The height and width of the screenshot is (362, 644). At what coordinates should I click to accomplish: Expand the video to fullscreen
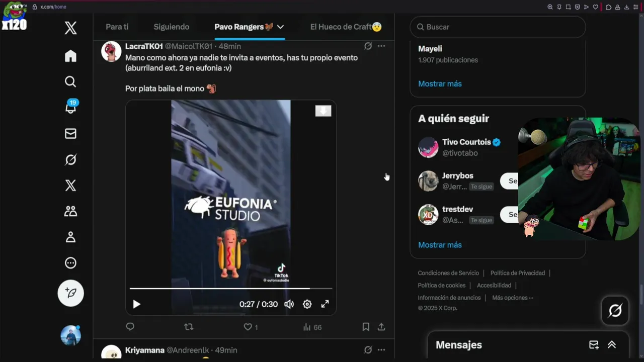pos(325,304)
